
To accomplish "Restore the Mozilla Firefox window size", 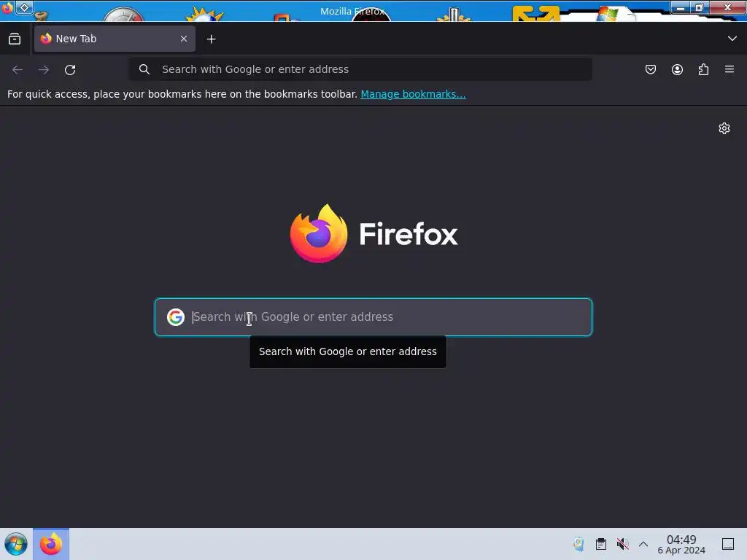I will [700, 7].
